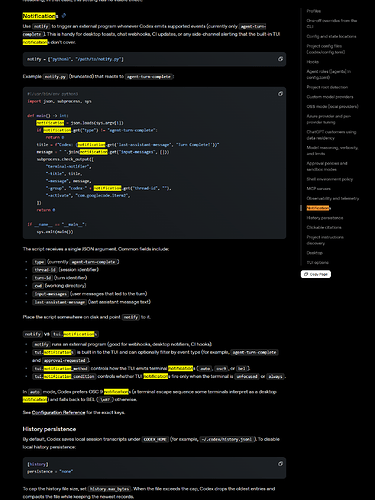Click the Notifications section heading
375x500 pixels.
click(40, 16)
